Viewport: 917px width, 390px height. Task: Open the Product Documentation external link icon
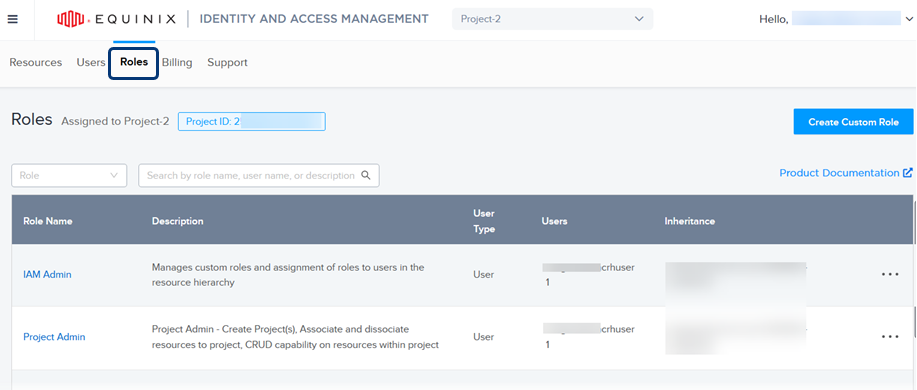click(x=907, y=173)
